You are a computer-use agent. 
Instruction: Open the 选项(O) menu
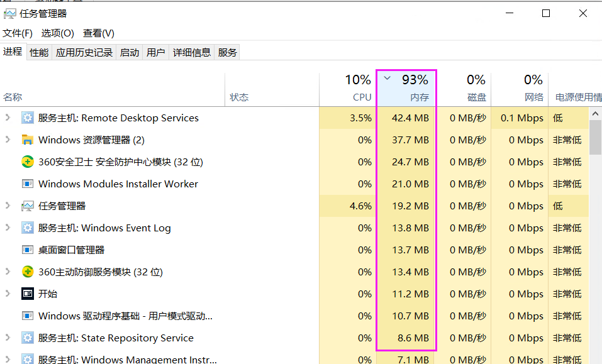58,33
